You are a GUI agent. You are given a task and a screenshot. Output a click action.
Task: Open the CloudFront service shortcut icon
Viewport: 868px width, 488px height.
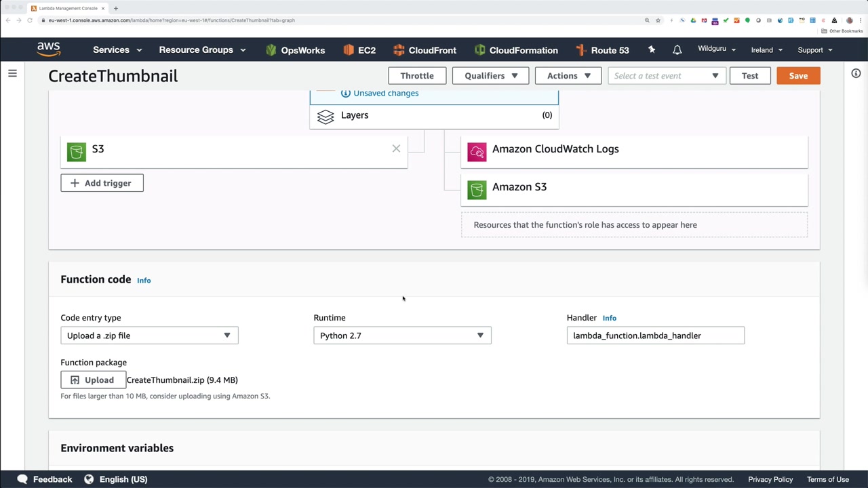pos(399,50)
